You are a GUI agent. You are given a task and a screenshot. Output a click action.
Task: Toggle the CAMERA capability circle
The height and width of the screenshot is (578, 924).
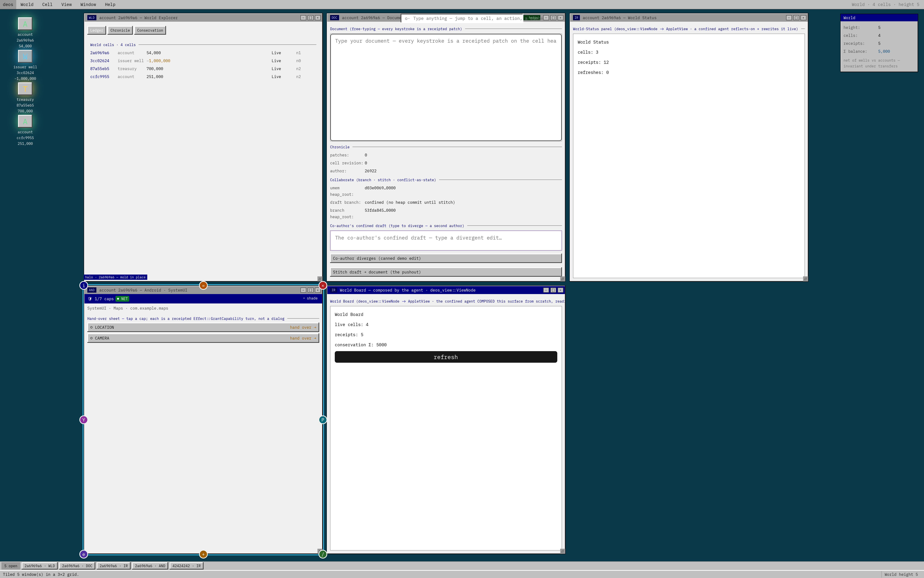coord(91,338)
